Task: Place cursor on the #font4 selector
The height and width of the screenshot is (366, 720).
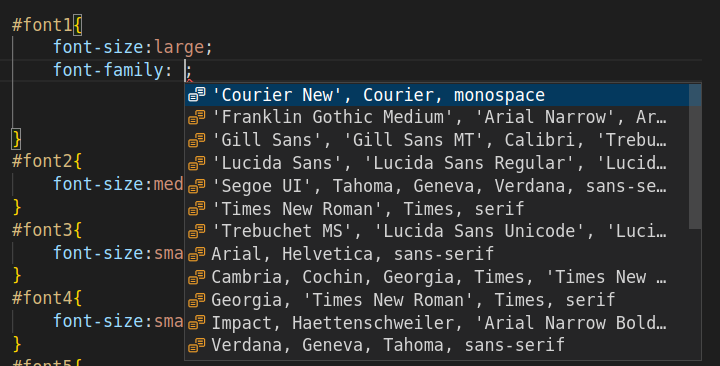Action: tap(42, 298)
